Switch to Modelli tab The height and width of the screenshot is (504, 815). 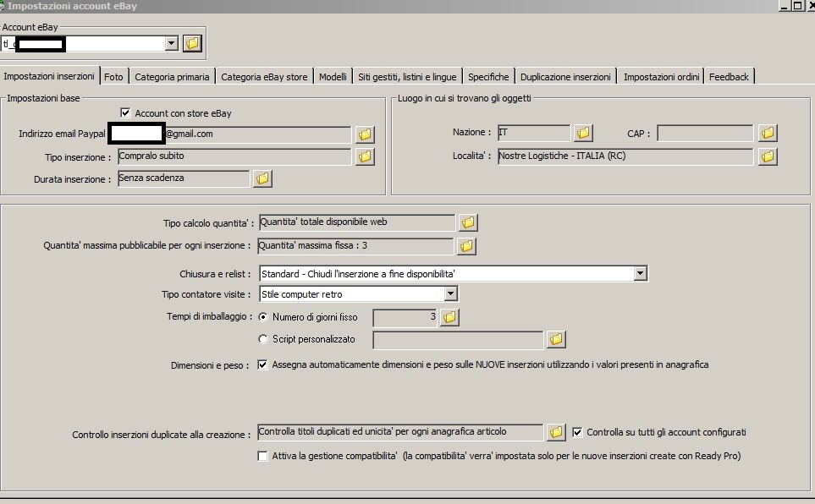333,77
